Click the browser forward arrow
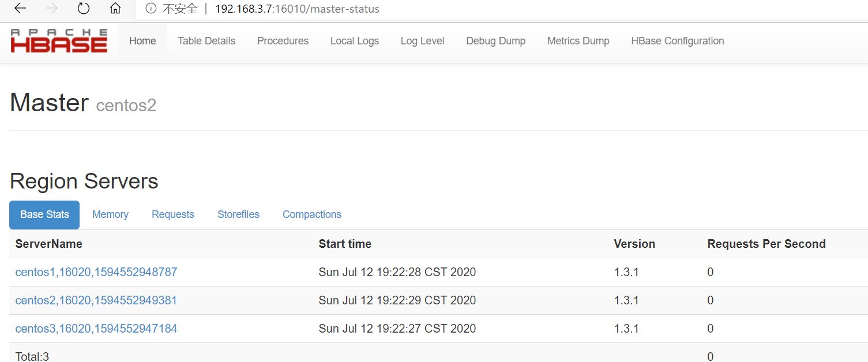This screenshot has height=362, width=868. tap(52, 9)
